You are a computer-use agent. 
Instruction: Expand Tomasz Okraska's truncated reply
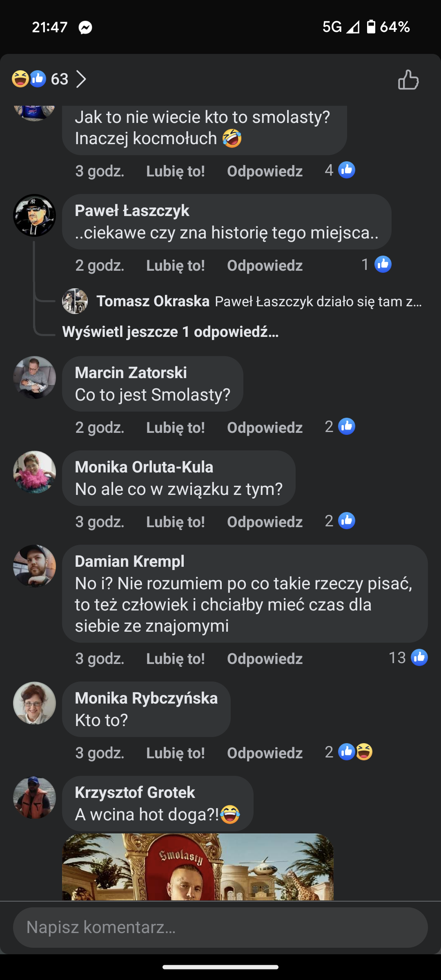318,302
